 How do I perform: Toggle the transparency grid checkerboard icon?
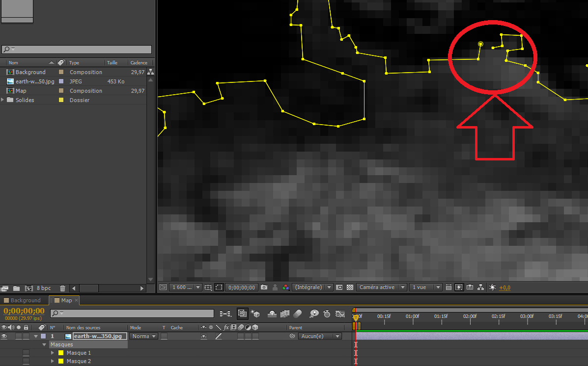[350, 288]
